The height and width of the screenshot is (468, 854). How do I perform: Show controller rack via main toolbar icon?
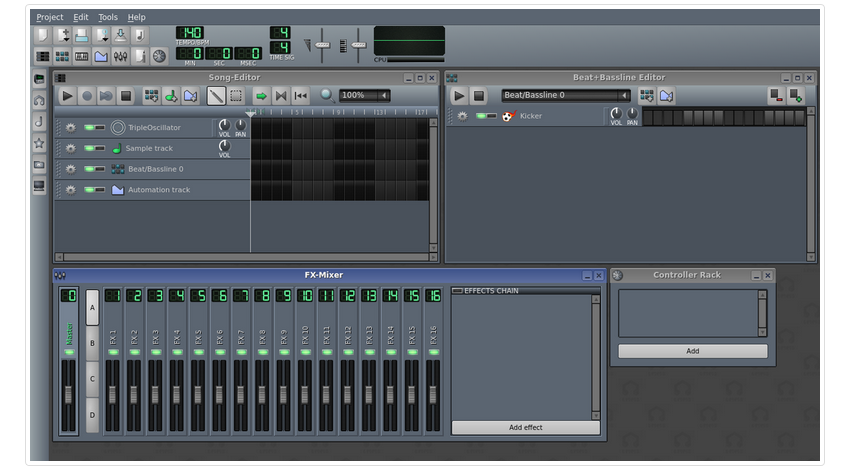[159, 56]
